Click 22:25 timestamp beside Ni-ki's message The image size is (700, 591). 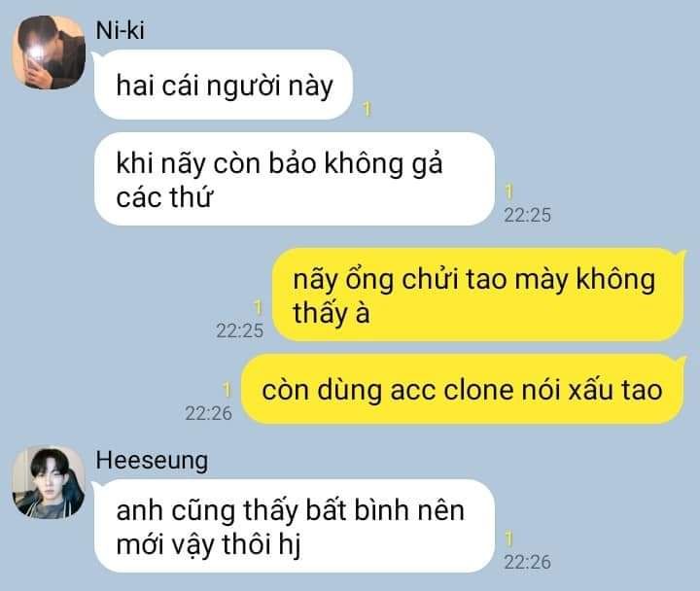(527, 215)
